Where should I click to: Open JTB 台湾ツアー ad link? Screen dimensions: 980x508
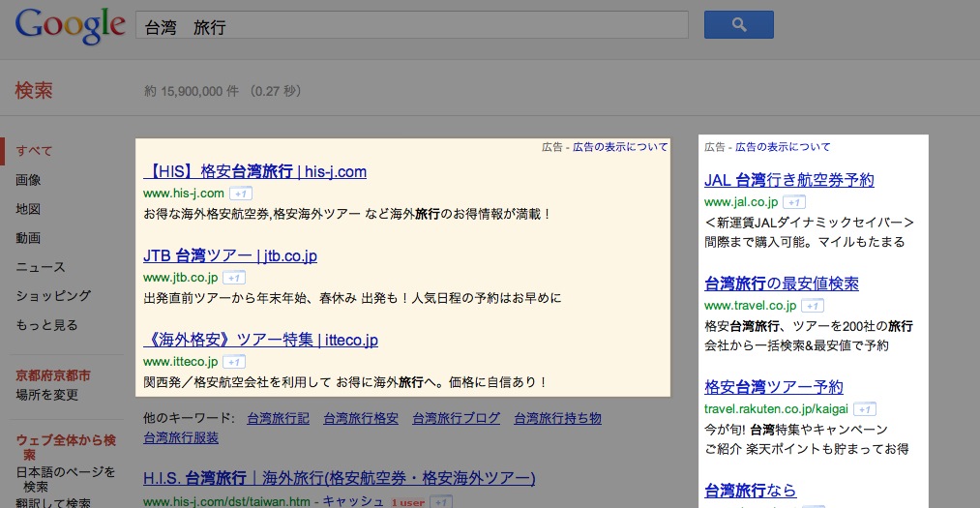(230, 255)
